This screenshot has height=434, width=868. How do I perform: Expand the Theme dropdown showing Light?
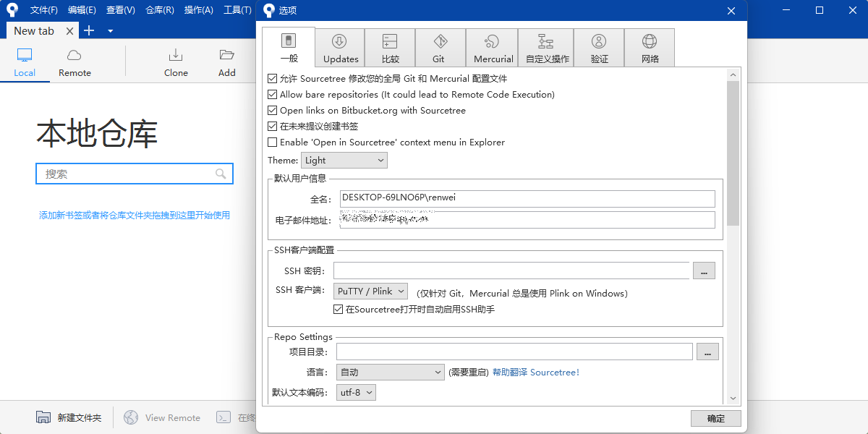click(344, 161)
